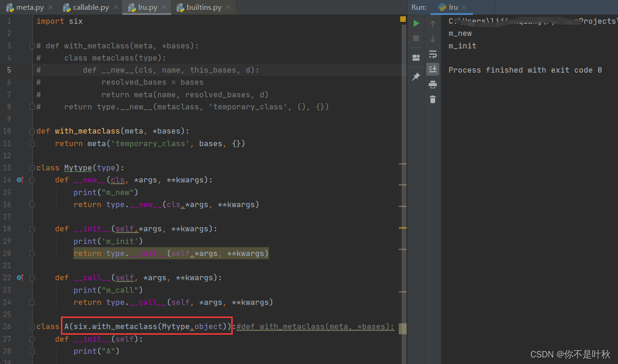Viewport: 618px width, 364px height.
Task: Click the Python file icon on meta.py tab
Action: coord(10,7)
